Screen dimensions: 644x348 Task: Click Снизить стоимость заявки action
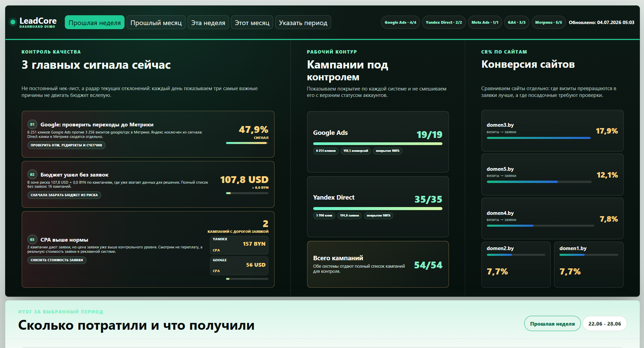coord(57,260)
